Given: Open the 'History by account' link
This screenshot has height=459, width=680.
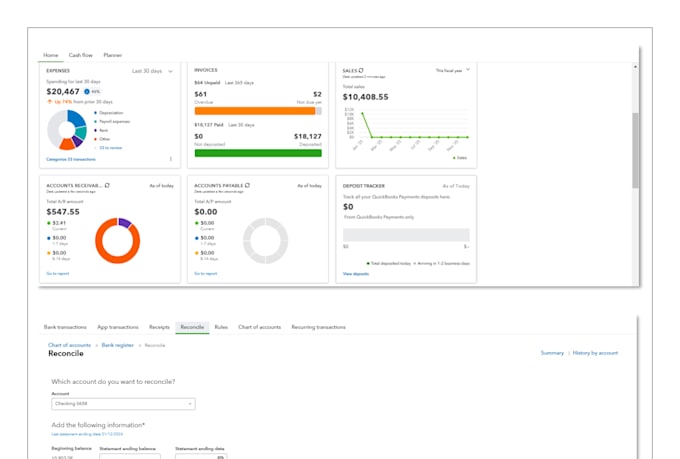Looking at the screenshot, I should [x=595, y=353].
